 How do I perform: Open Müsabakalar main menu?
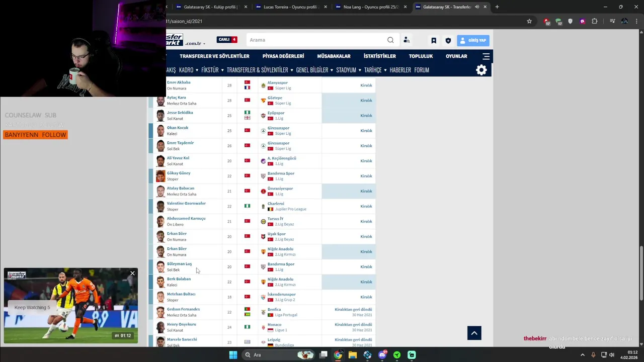[334, 56]
